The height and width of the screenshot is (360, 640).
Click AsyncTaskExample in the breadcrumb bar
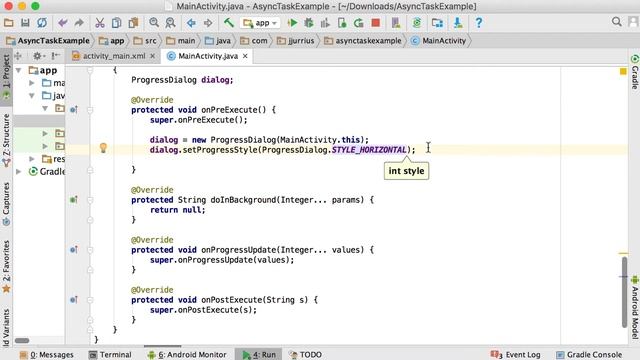coord(48,41)
